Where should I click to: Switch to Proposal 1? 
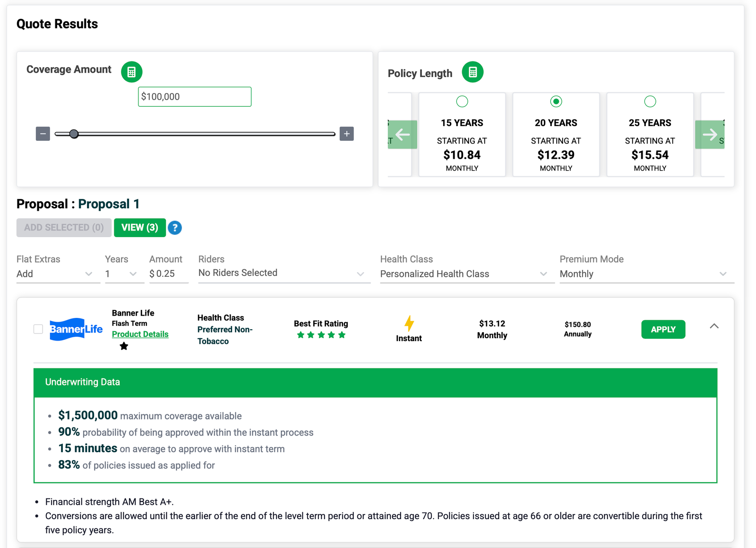pyautogui.click(x=108, y=204)
